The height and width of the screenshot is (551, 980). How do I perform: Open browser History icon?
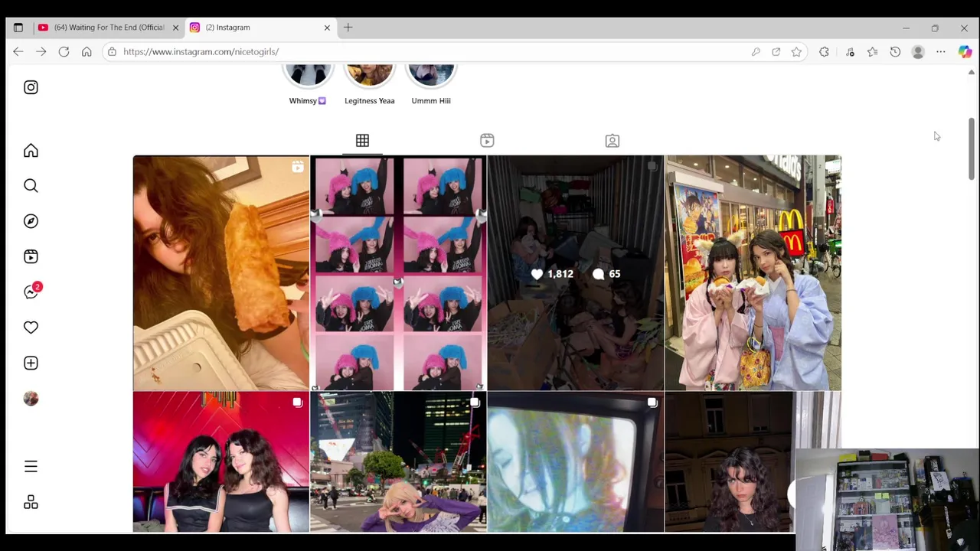[x=895, y=52]
